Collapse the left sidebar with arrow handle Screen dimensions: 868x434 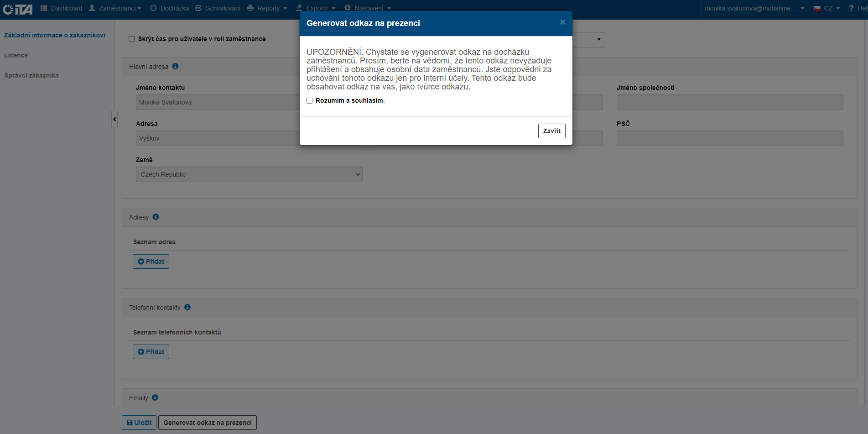click(114, 119)
